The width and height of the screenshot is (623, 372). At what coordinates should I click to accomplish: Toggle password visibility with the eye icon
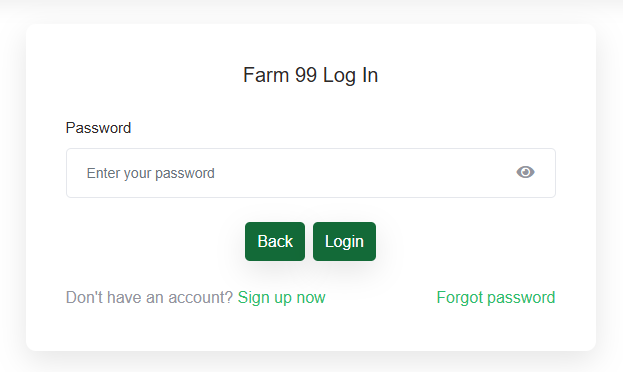(x=525, y=172)
